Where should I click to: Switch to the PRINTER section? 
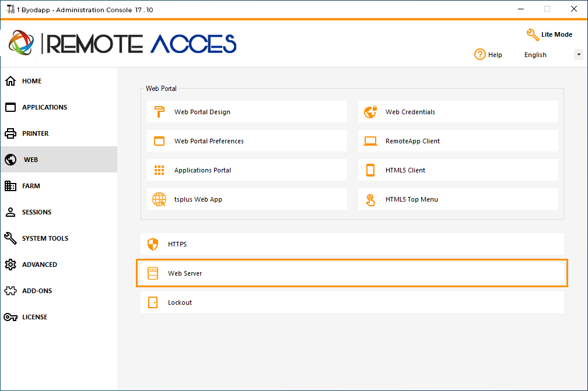click(59, 133)
